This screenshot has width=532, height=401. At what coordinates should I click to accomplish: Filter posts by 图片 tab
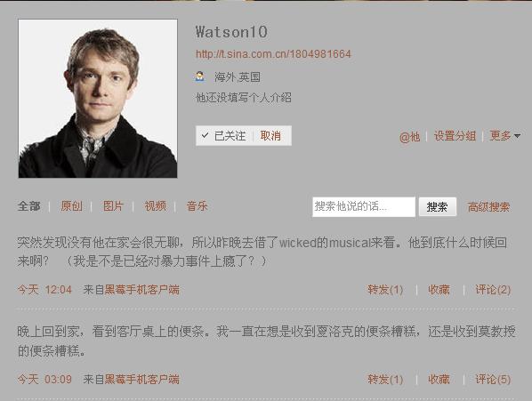click(x=113, y=206)
